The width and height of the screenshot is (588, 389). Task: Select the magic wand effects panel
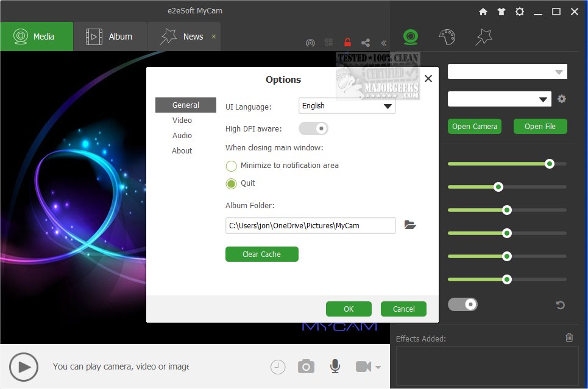tap(483, 37)
